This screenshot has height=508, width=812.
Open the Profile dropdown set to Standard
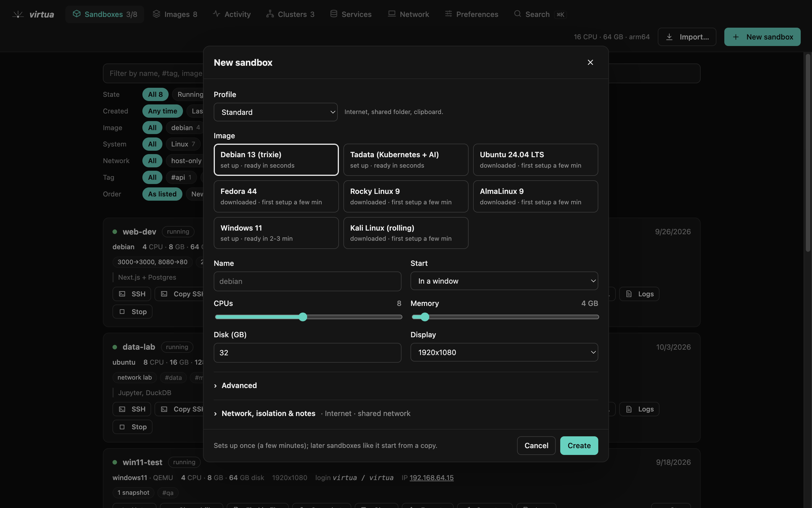pos(275,112)
